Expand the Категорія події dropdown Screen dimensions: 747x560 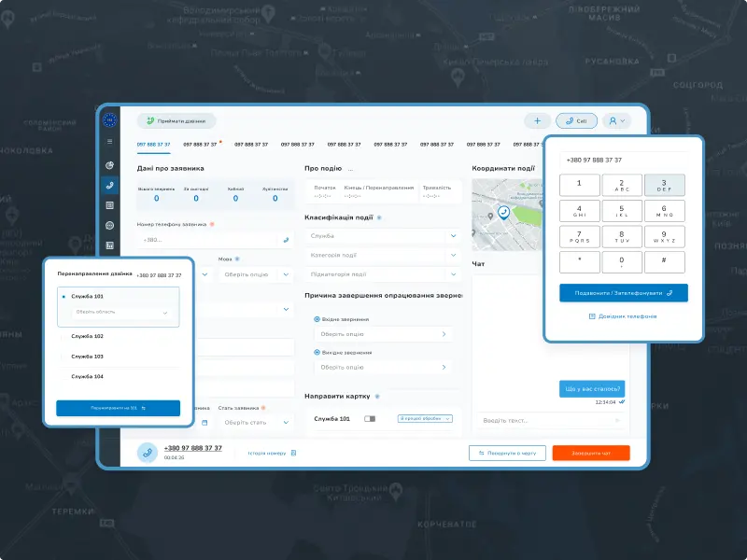click(x=385, y=255)
